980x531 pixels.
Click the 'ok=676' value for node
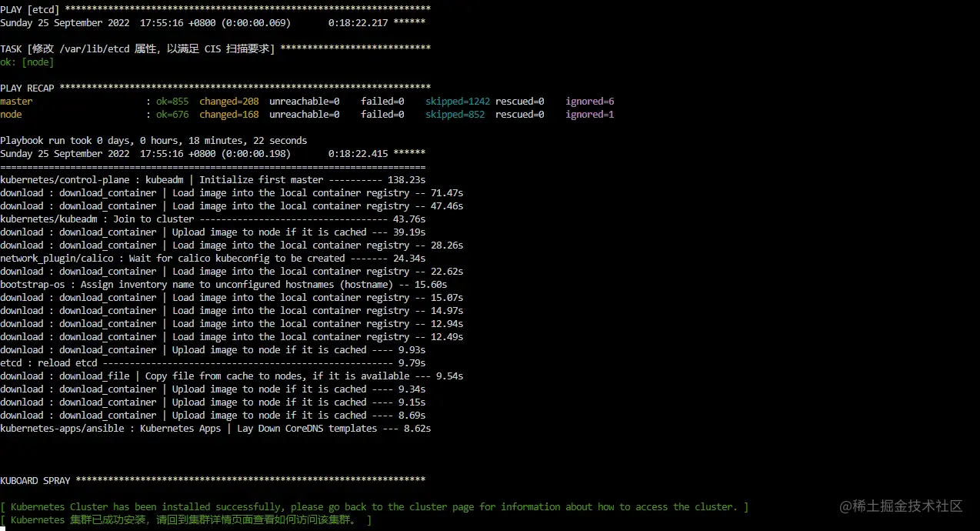coord(172,114)
